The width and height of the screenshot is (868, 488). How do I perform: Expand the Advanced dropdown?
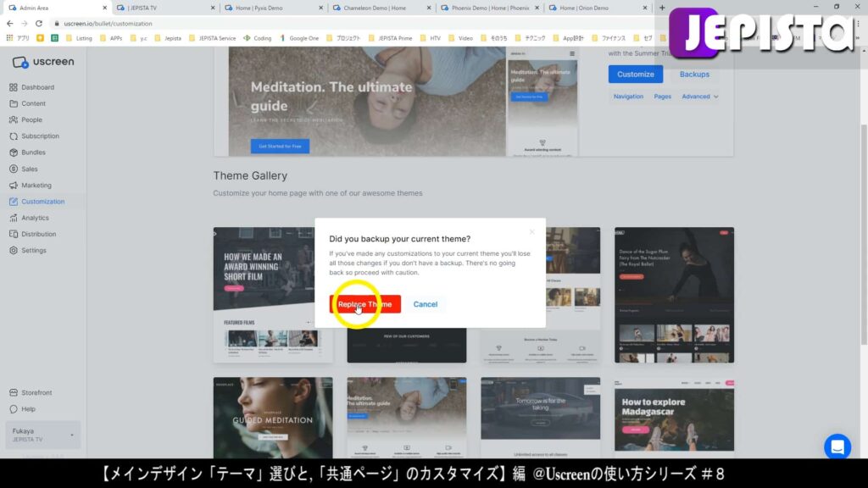click(699, 97)
